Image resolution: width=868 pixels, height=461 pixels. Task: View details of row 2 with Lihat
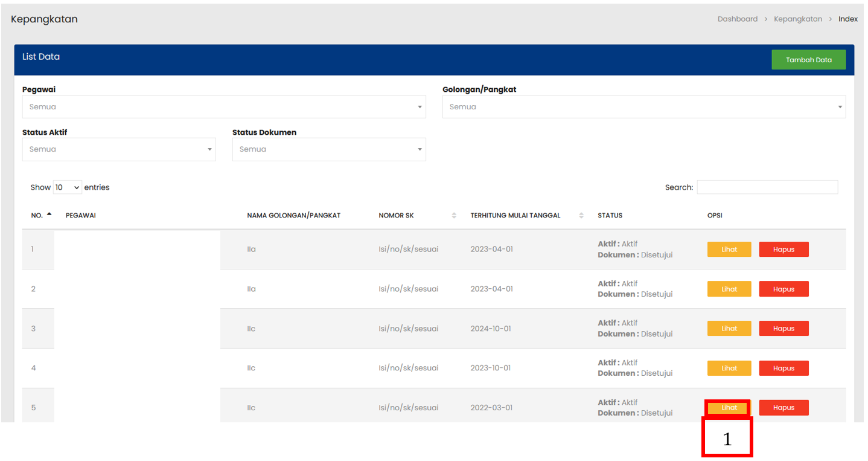[x=729, y=289]
